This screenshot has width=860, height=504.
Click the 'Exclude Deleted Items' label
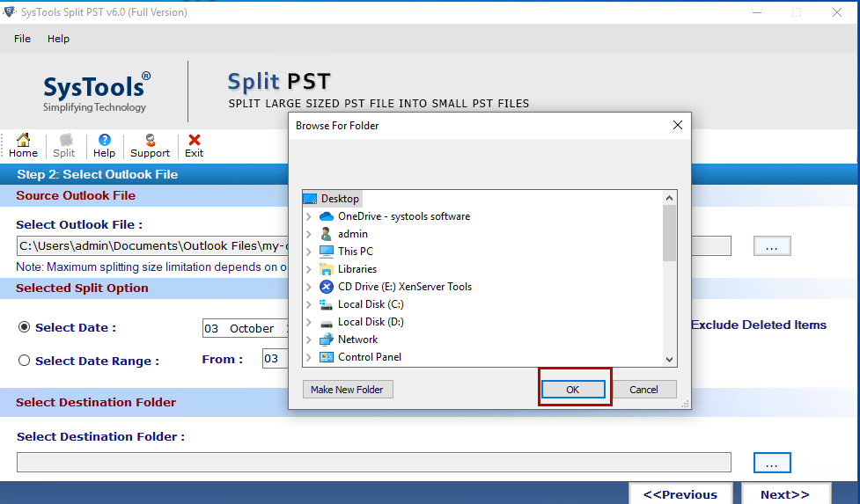[x=759, y=325]
